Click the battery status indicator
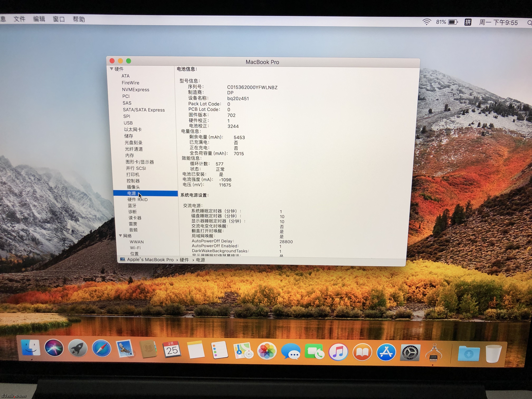The width and height of the screenshot is (532, 399). [452, 22]
